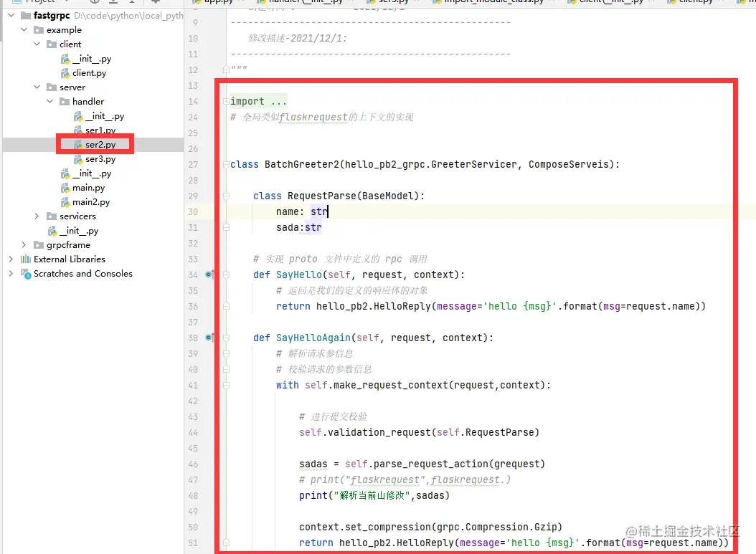756x554 pixels.
Task: Expand the servicers folder chevron
Action: coord(37,216)
